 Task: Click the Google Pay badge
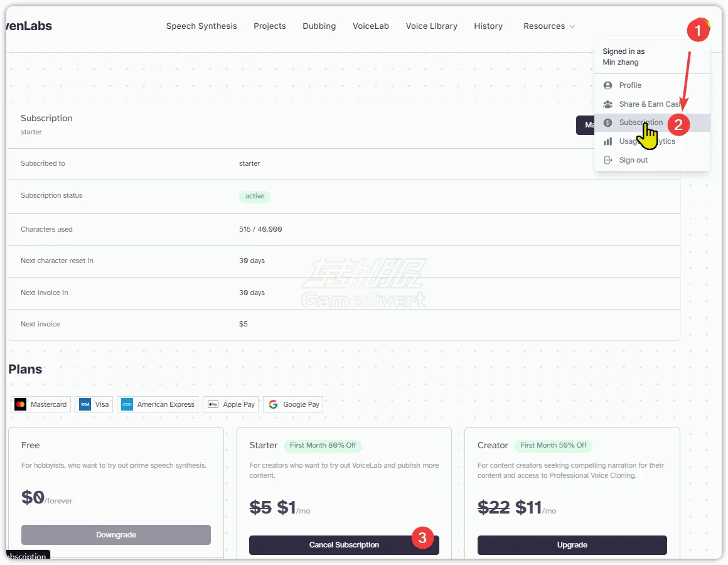point(293,404)
